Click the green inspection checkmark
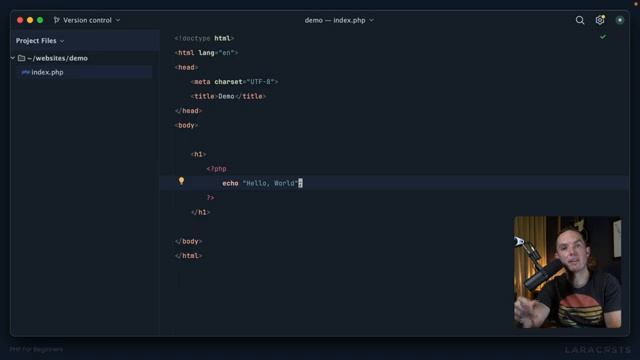Image resolution: width=640 pixels, height=360 pixels. (x=603, y=37)
